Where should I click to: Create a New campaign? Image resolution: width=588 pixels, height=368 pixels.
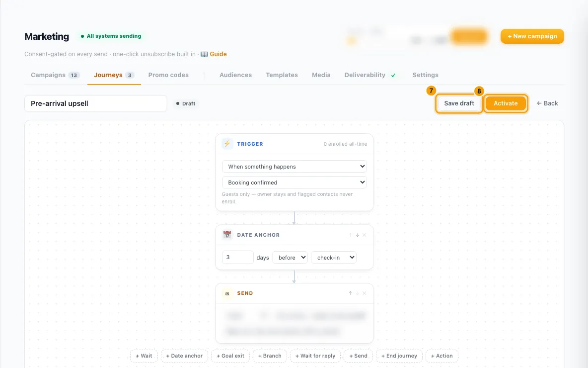coord(532,36)
